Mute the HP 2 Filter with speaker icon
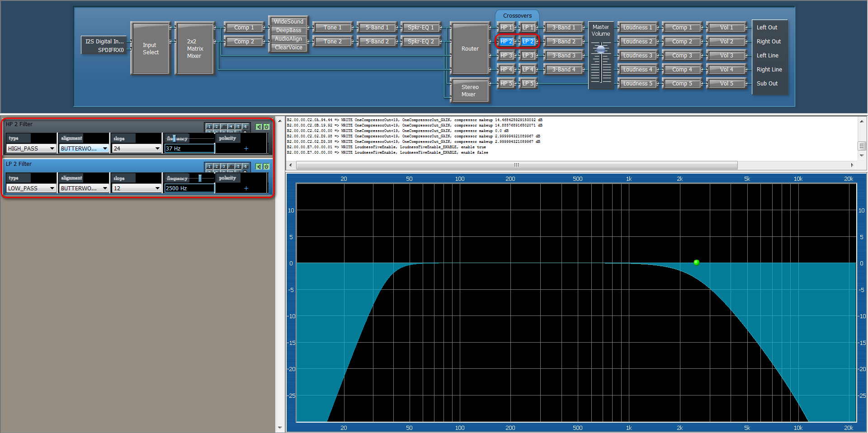This screenshot has height=433, width=868. [259, 127]
